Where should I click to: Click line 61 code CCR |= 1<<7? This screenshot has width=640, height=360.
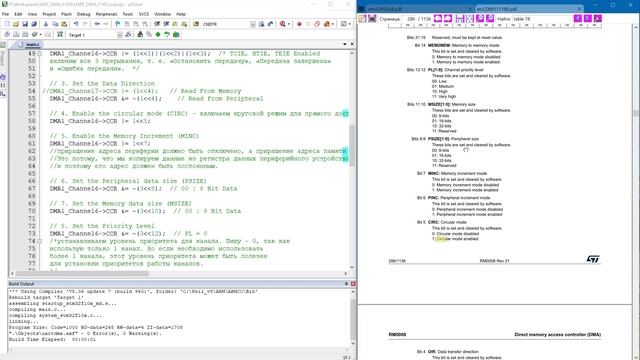point(100,144)
